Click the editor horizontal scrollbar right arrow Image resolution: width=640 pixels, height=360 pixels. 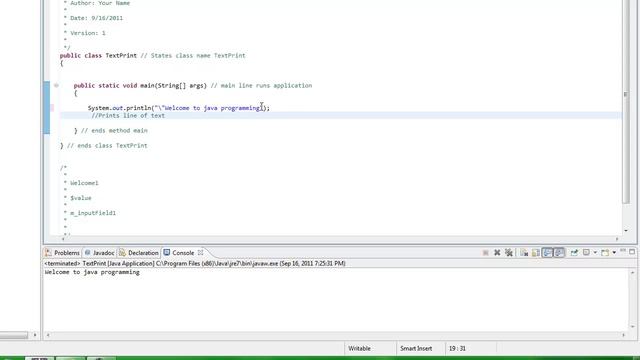pos(617,239)
